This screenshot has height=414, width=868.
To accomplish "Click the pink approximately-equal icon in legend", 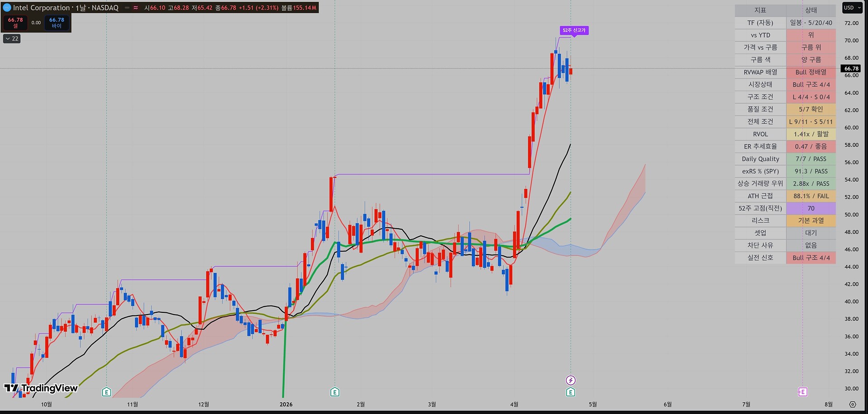I will pos(136,8).
